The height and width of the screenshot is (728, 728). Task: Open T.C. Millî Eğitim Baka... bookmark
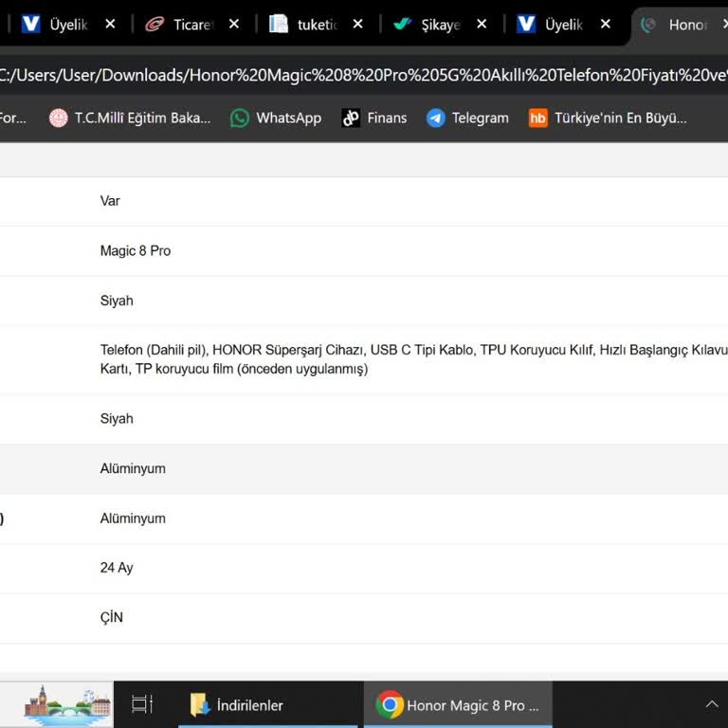(x=130, y=118)
